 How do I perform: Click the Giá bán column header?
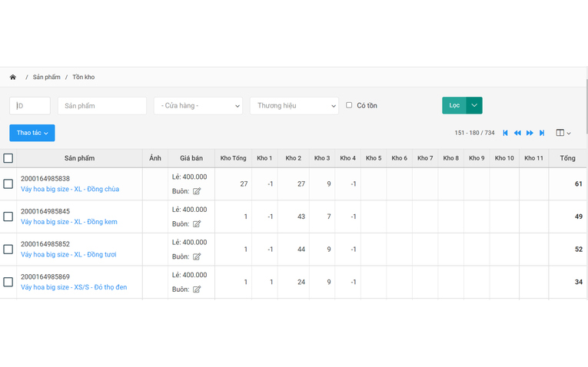coord(191,158)
